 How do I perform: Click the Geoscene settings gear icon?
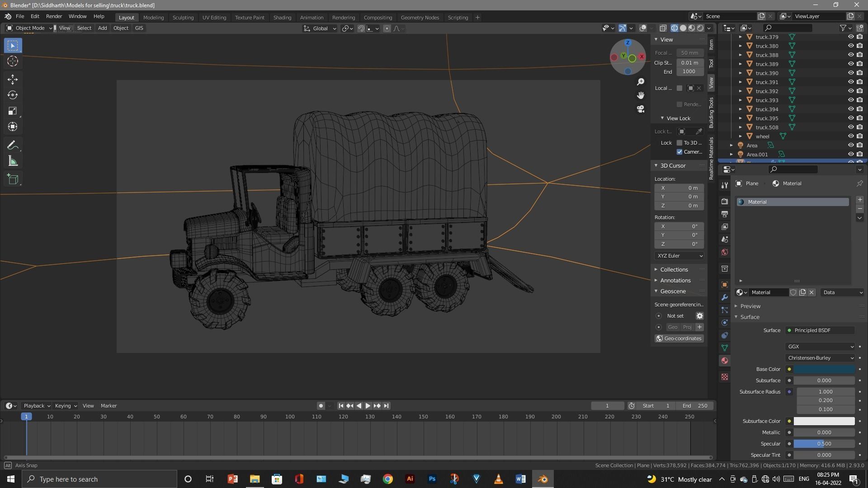click(x=699, y=316)
